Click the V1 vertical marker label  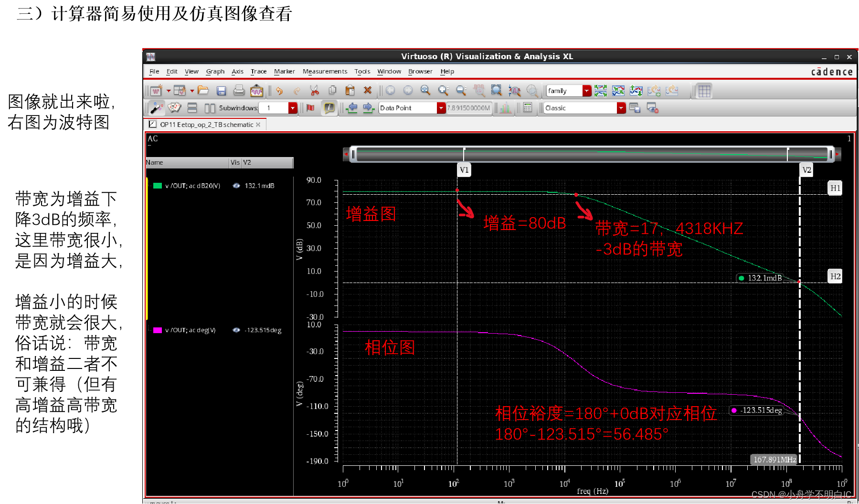click(464, 170)
